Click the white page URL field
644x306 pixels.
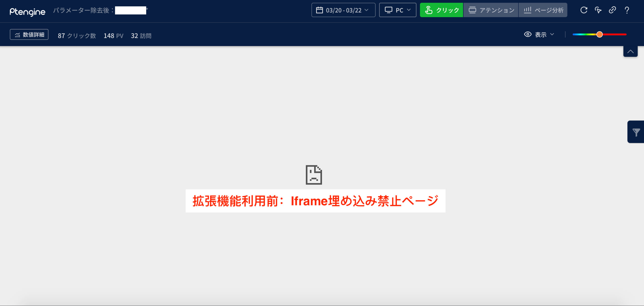click(131, 11)
